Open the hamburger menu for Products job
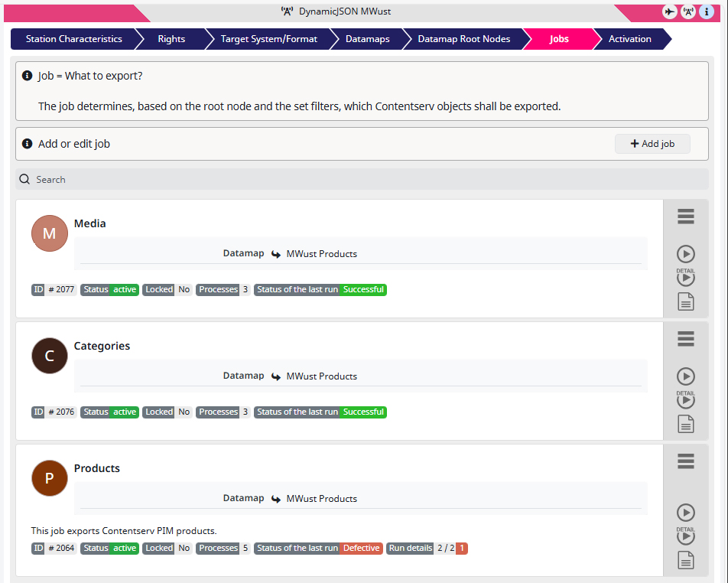The width and height of the screenshot is (728, 583). coord(686,461)
